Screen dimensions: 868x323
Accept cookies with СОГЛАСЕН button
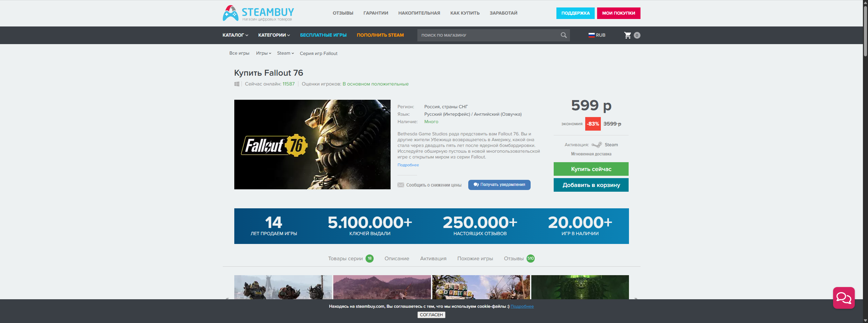click(431, 315)
